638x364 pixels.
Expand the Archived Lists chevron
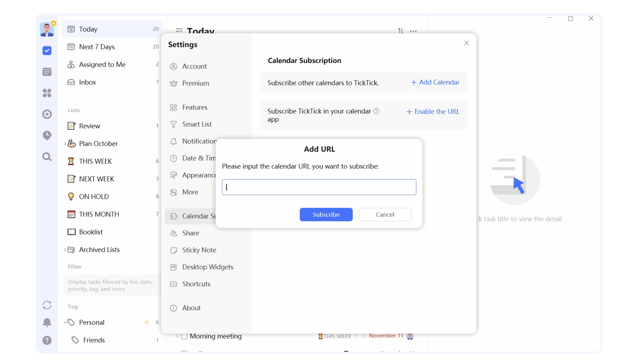click(x=65, y=250)
